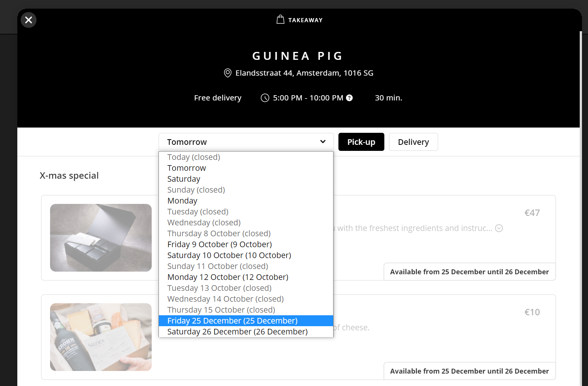Viewport: 588px width, 386px height.
Task: Close the takeaway ordering overlay
Action: pyautogui.click(x=29, y=20)
